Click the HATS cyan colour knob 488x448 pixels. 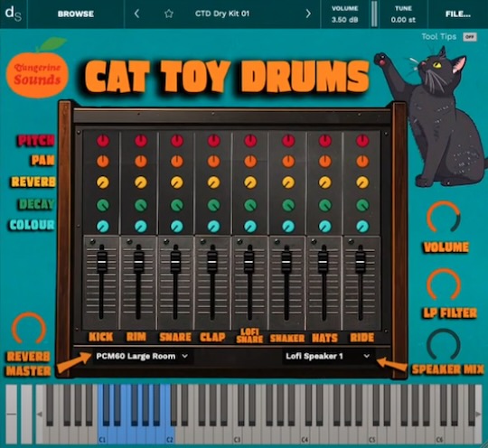point(325,227)
